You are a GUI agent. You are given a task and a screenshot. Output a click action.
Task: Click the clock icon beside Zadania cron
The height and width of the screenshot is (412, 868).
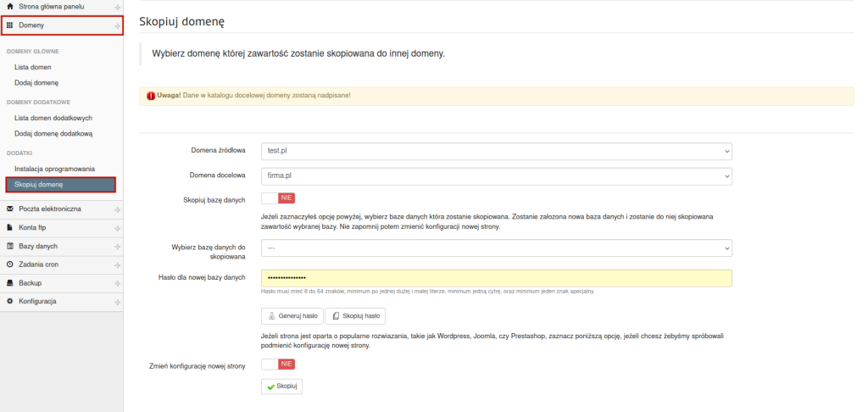click(10, 264)
